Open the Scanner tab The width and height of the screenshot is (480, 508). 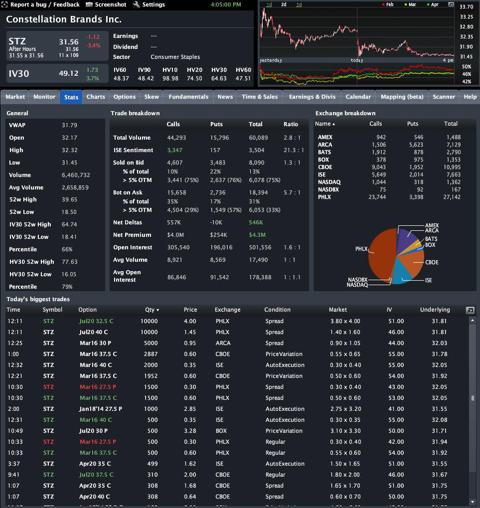[444, 97]
